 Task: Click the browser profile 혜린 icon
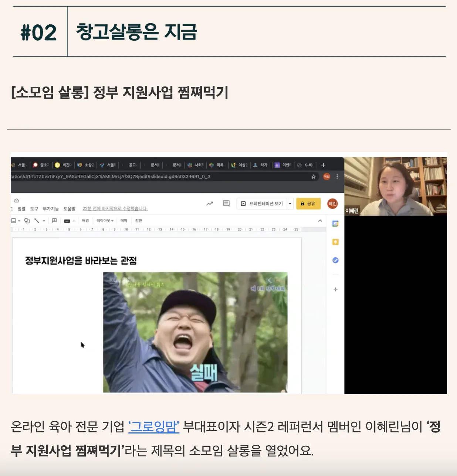[326, 177]
